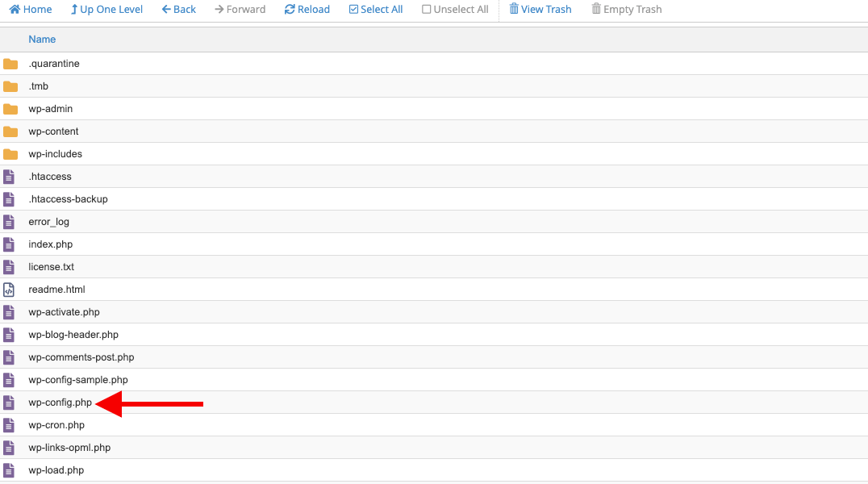
Task: Navigate Up One Level using the arrow icon
Action: point(76,9)
